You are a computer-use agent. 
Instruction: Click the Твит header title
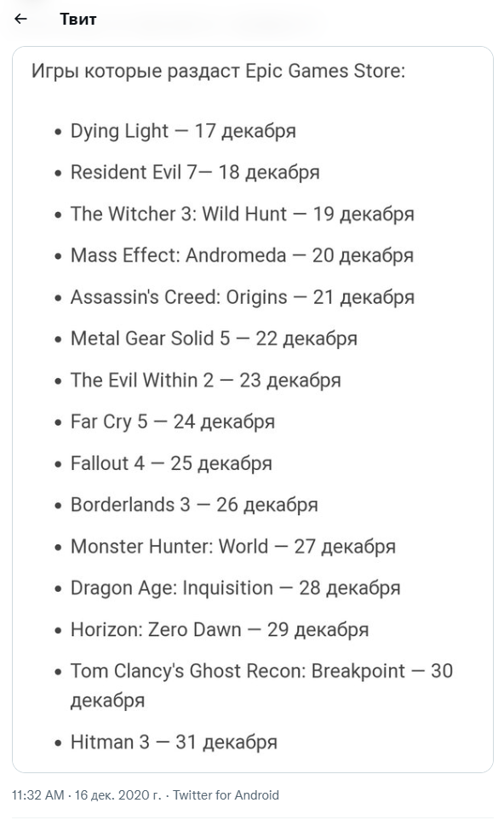(x=78, y=20)
